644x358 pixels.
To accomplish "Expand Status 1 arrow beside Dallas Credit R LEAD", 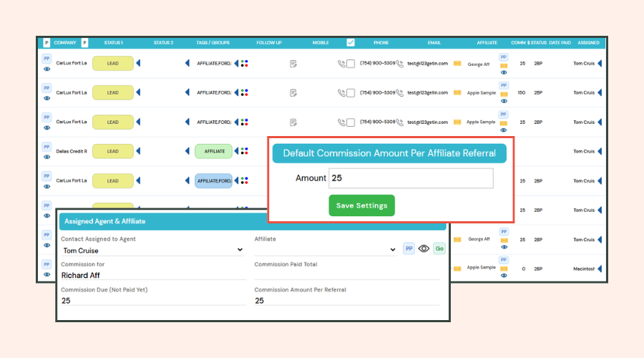I will pyautogui.click(x=138, y=151).
